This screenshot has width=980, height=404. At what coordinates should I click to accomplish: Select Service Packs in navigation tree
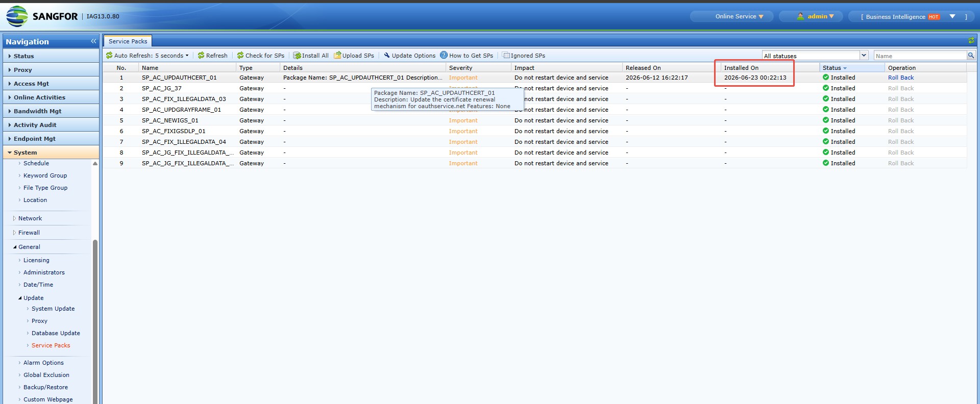(x=51, y=345)
